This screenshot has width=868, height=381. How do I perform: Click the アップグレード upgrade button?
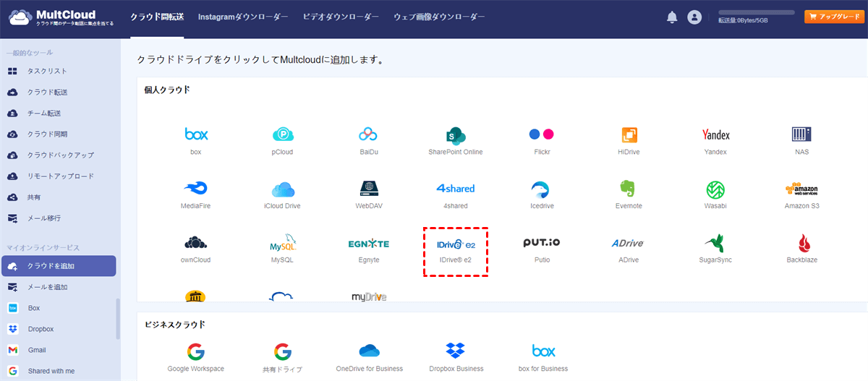pyautogui.click(x=834, y=17)
